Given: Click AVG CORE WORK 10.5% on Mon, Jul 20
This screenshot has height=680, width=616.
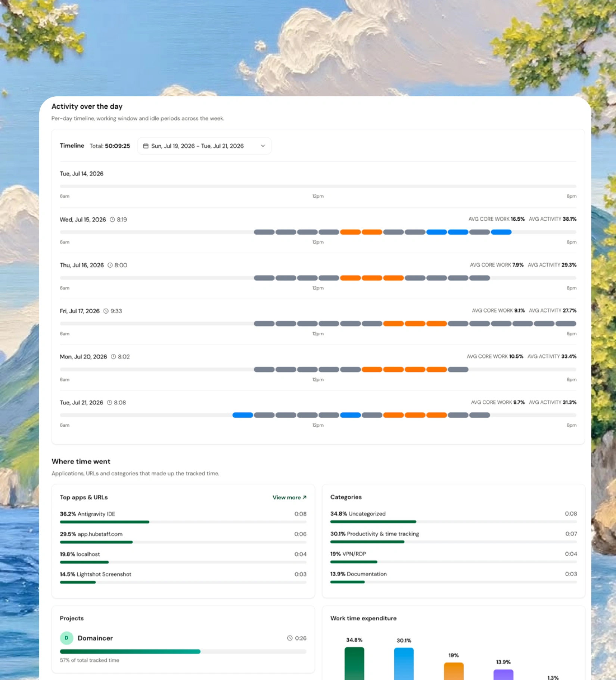Looking at the screenshot, I should click(495, 357).
